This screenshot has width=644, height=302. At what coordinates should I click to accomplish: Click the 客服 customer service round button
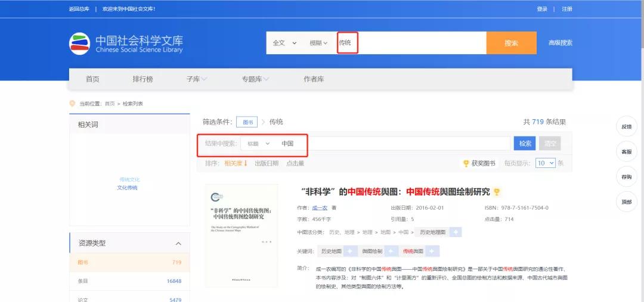pos(626,151)
